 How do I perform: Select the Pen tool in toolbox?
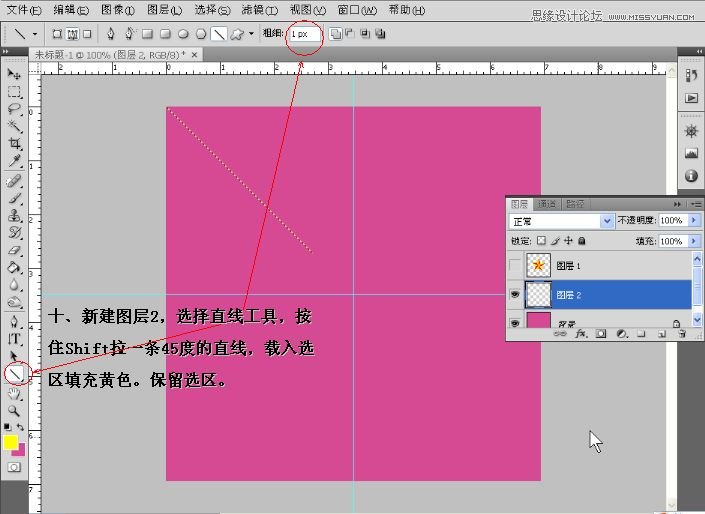[x=14, y=322]
